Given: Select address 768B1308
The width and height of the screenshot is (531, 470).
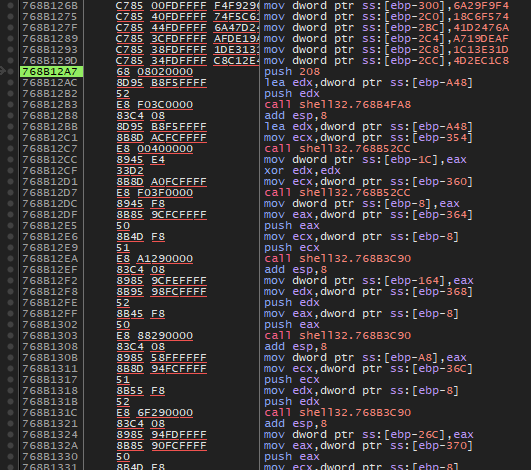Looking at the screenshot, I should click(50, 347).
